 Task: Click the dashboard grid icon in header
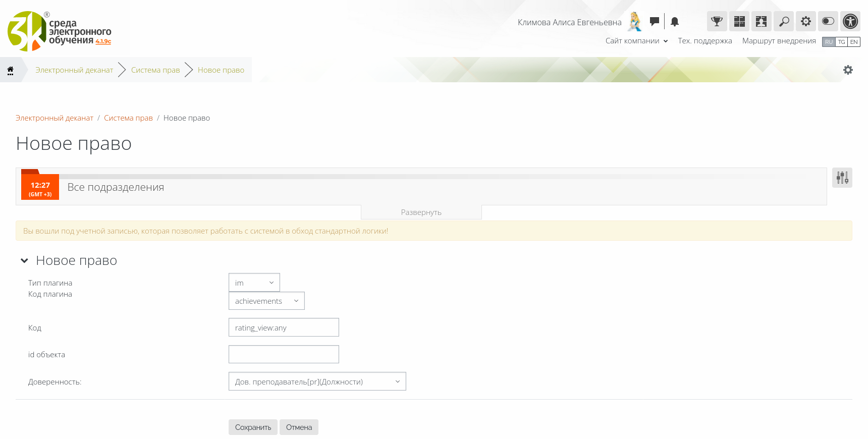[739, 21]
